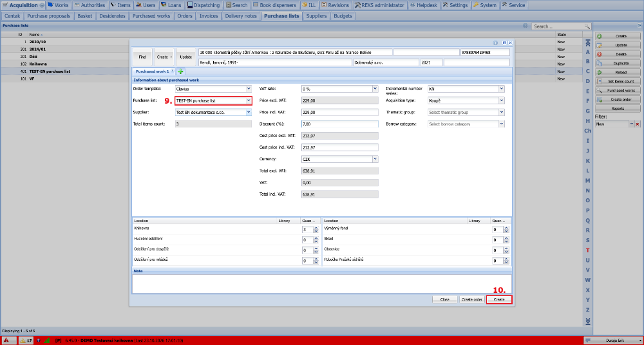Click the Create order button in the right panel

[x=618, y=99]
